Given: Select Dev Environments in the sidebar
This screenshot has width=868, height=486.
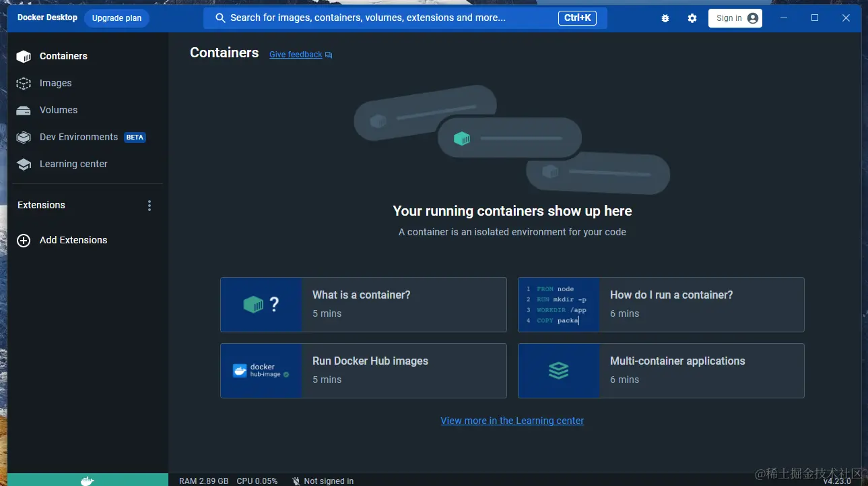Looking at the screenshot, I should click(x=79, y=137).
